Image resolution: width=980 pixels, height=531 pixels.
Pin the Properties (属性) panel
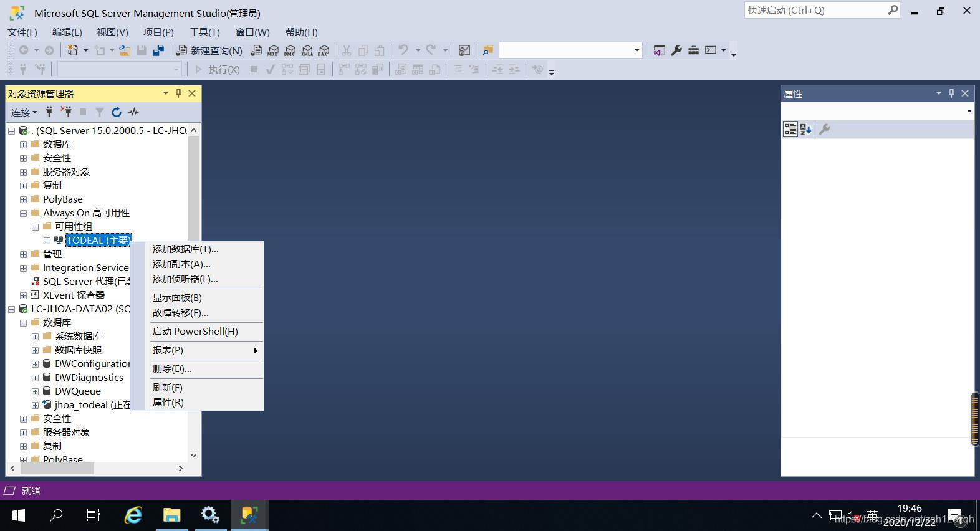[951, 93]
